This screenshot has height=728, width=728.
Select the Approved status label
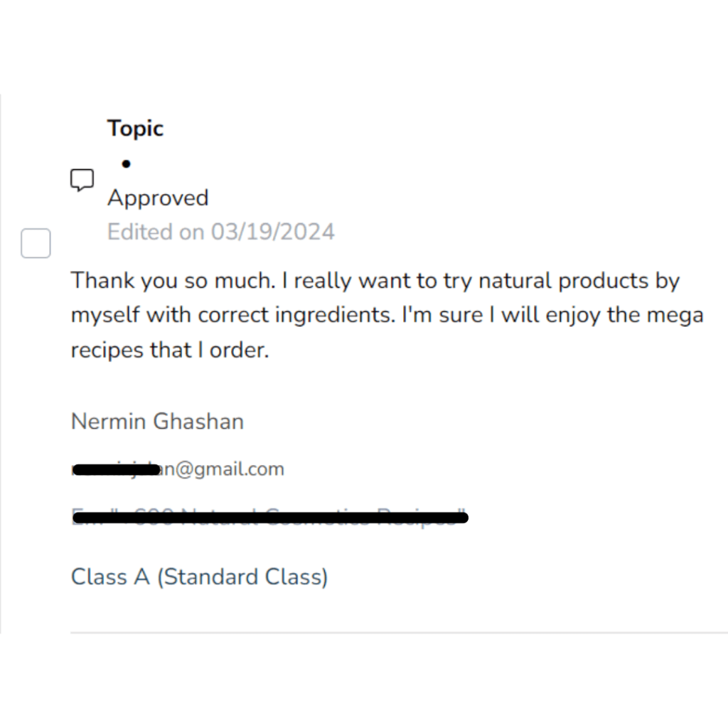(x=158, y=198)
